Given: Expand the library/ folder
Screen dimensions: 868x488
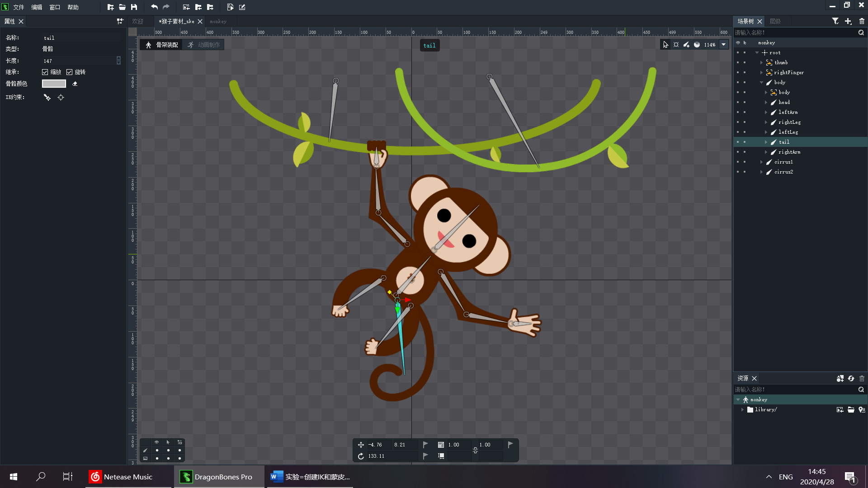Looking at the screenshot, I should point(742,409).
